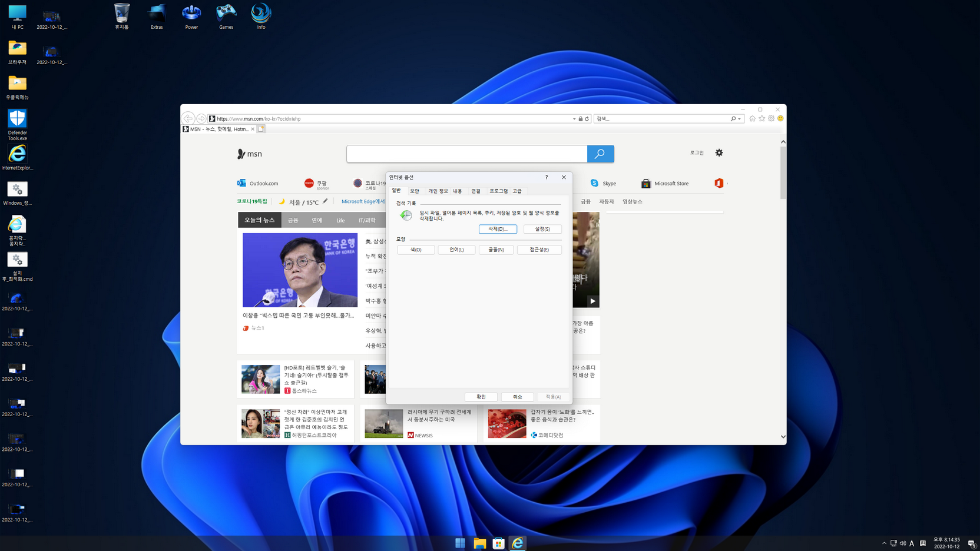This screenshot has width=980, height=551.
Task: Click the volume icon in the system tray
Action: (903, 543)
